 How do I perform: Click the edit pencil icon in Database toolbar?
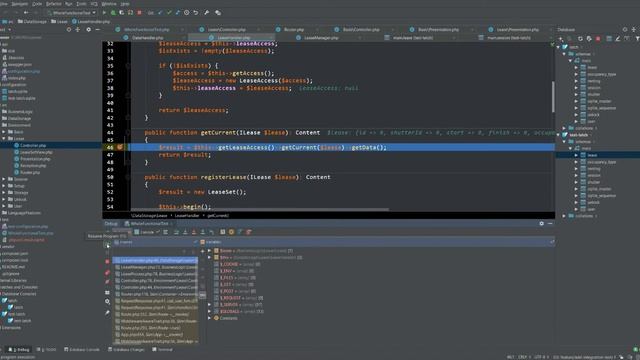tap(618, 39)
